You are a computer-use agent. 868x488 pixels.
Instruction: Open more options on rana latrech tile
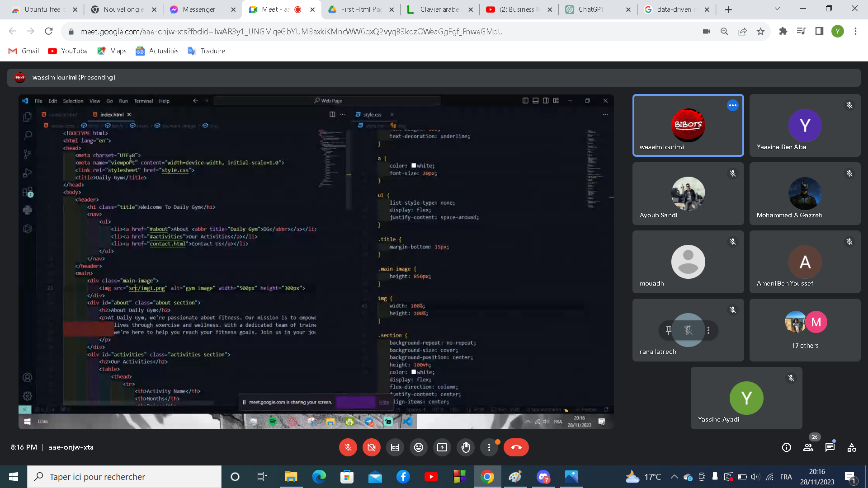708,330
